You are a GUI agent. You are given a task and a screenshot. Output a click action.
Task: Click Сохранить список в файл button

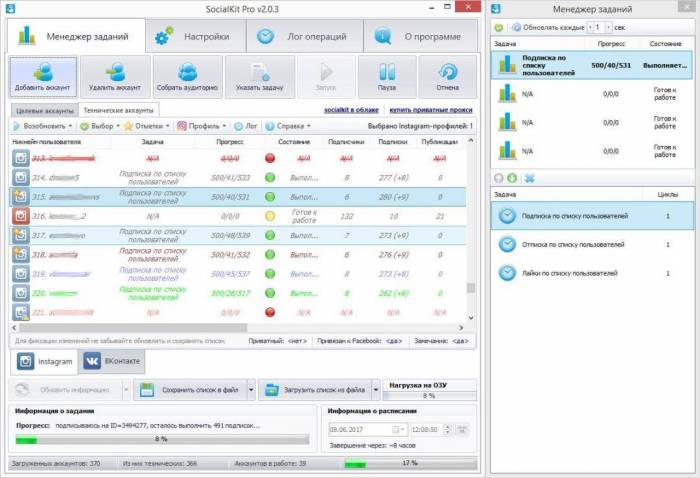coord(190,390)
